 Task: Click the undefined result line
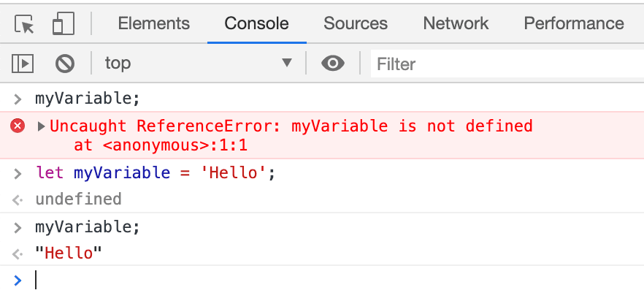coord(78,199)
